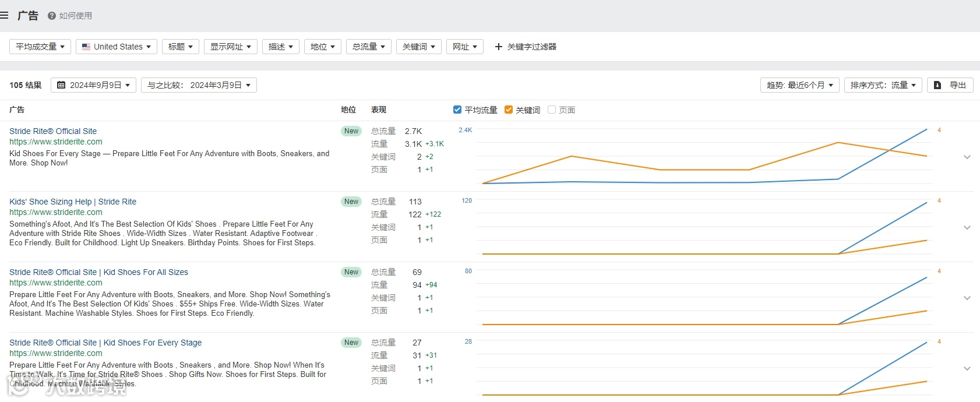Click the trend chart of the first ad
The width and height of the screenshot is (980, 402).
pos(704,156)
